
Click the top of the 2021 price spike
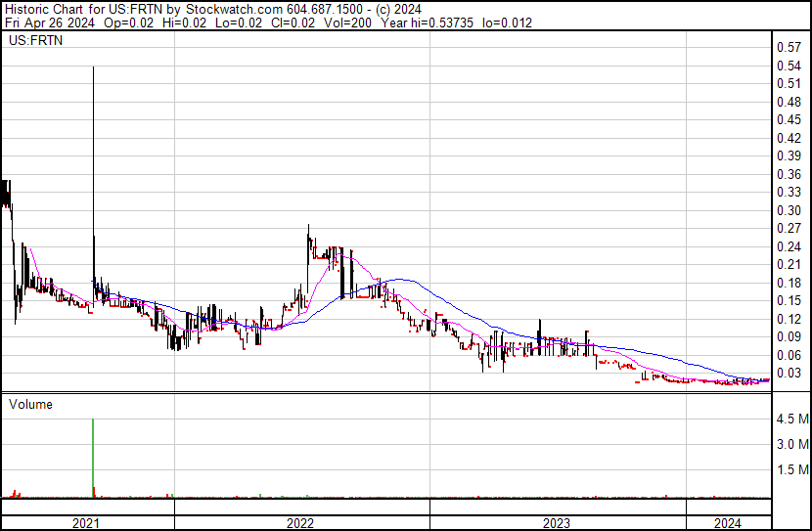click(x=93, y=68)
